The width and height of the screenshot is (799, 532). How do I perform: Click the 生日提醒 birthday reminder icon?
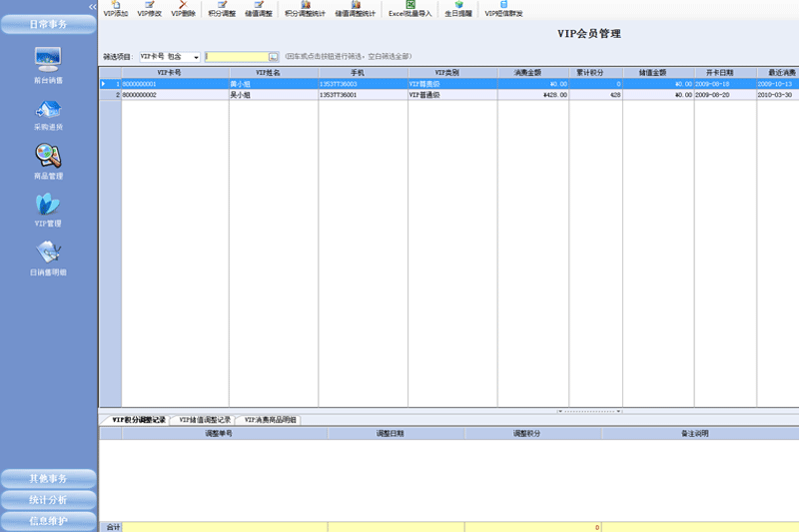point(458,10)
